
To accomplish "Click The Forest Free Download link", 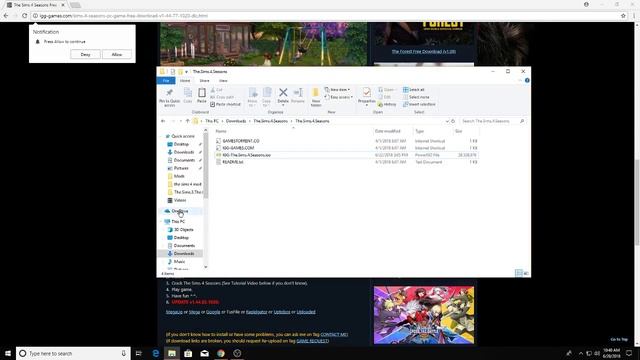I will pos(424,51).
